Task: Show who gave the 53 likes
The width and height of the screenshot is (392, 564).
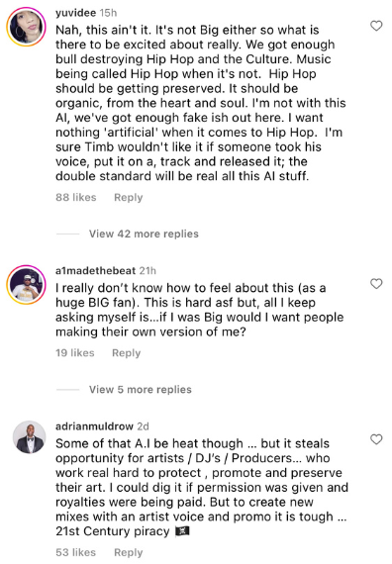Action: tap(76, 552)
